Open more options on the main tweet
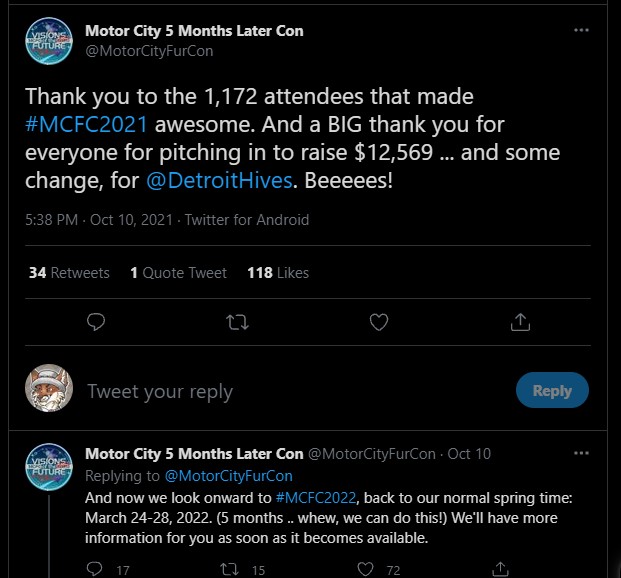 click(x=581, y=31)
